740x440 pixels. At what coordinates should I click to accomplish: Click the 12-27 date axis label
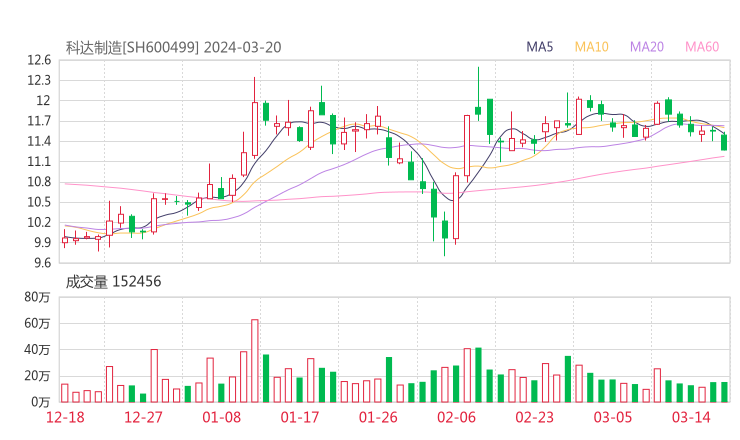[143, 417]
